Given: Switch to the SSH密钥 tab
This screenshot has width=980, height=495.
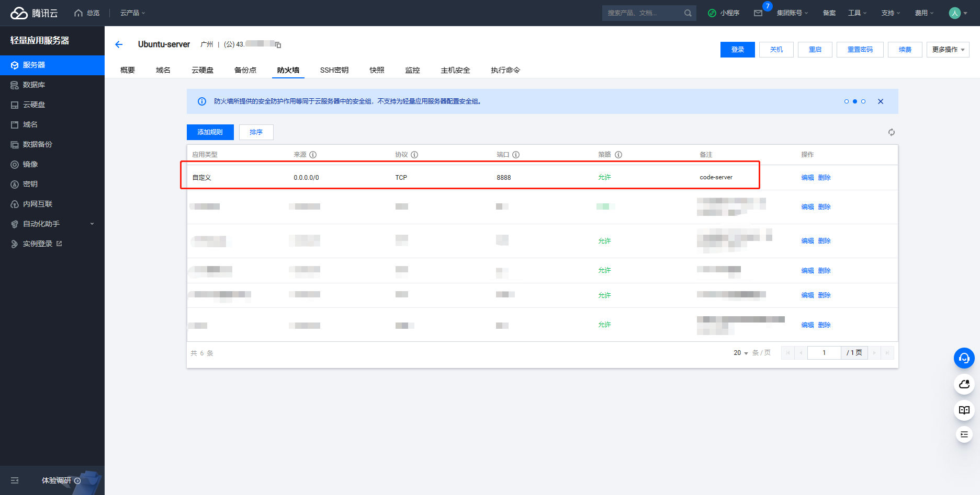Looking at the screenshot, I should pos(334,70).
